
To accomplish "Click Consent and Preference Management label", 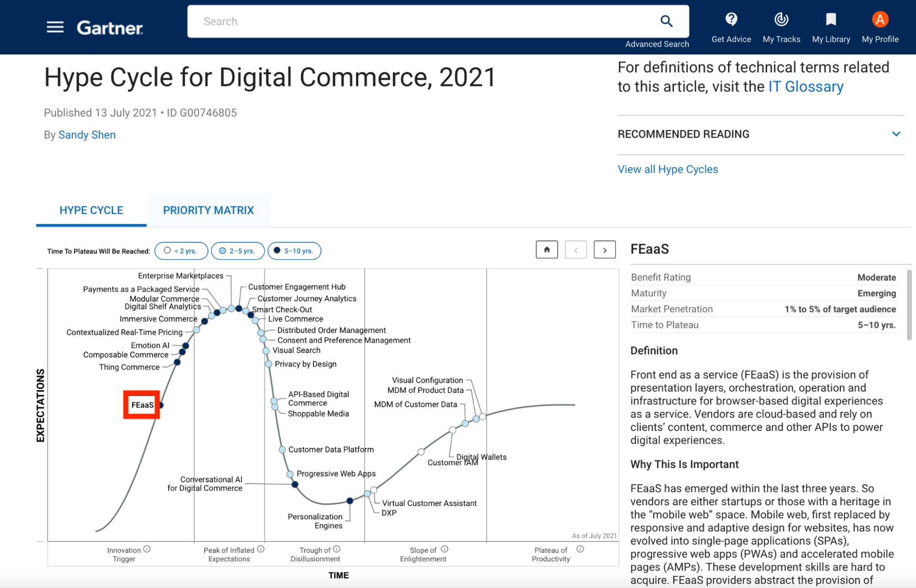I will (x=344, y=340).
